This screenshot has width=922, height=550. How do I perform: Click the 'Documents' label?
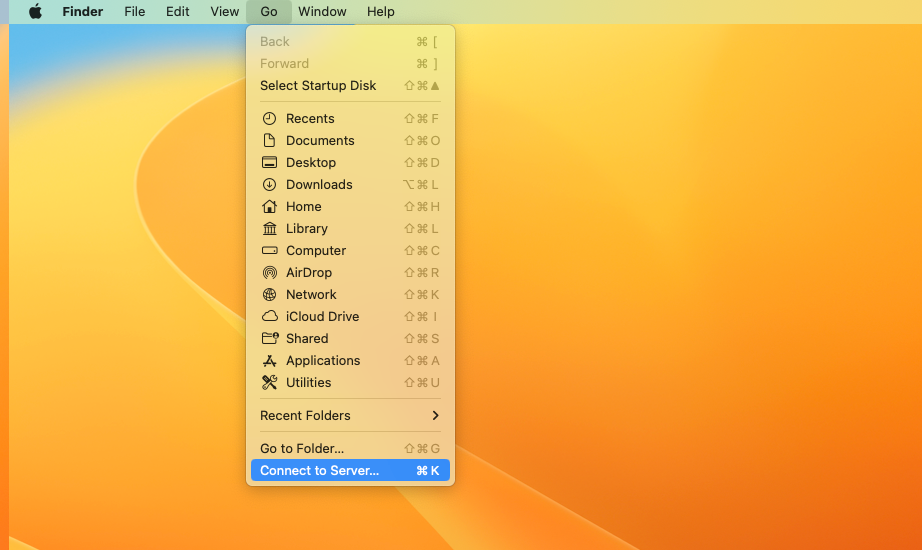320,140
